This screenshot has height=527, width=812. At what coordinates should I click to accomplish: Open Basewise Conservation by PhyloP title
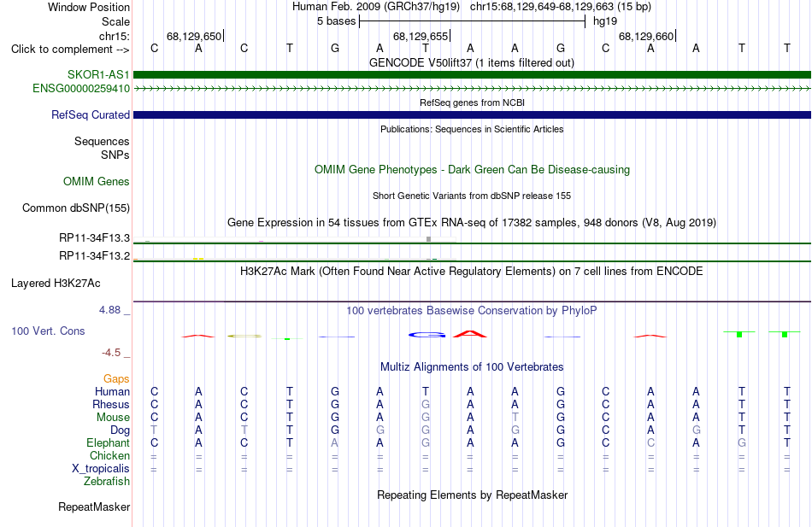pos(472,311)
